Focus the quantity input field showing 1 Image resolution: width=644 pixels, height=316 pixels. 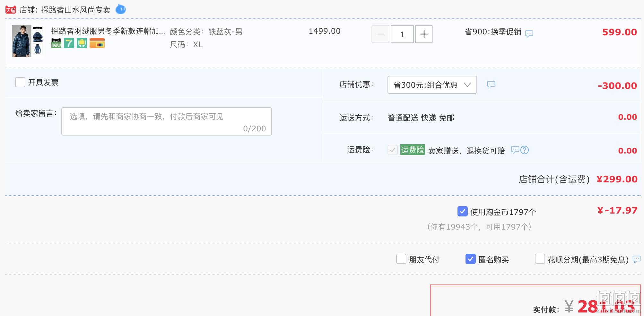pos(402,34)
